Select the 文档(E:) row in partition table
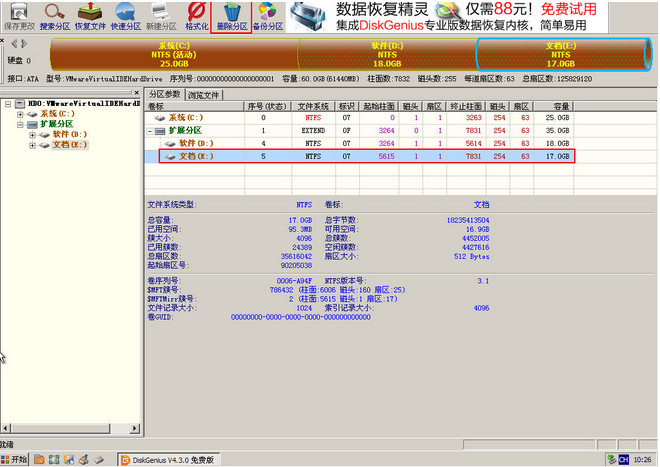The height and width of the screenshot is (467, 660). click(359, 156)
